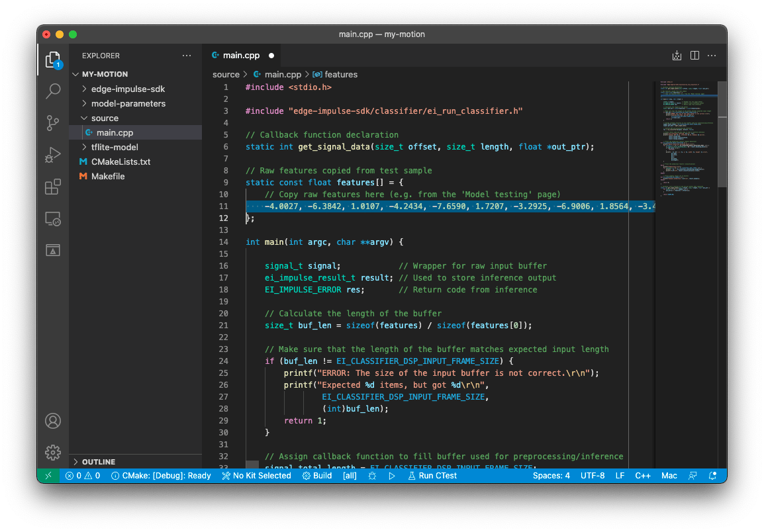
Task: Click the highlighted features values line
Action: pyautogui.click(x=450, y=206)
